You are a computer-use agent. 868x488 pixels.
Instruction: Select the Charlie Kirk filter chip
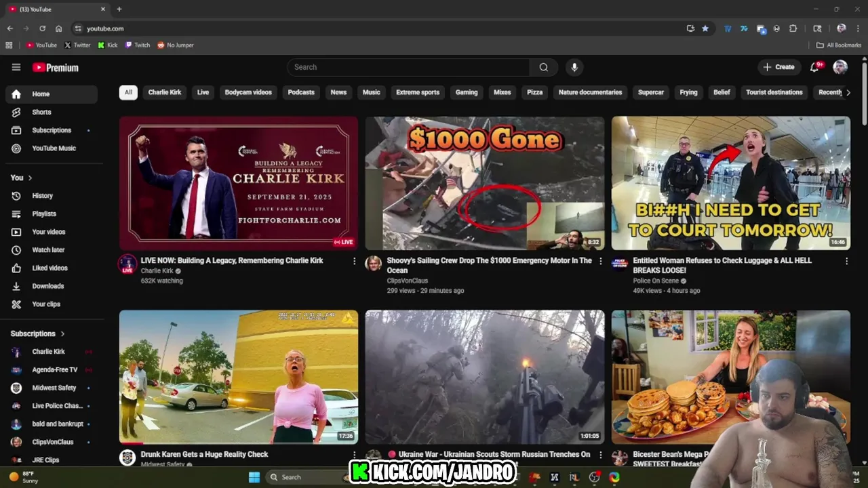click(x=165, y=92)
